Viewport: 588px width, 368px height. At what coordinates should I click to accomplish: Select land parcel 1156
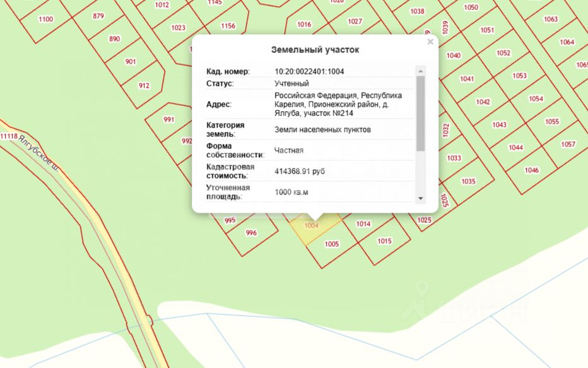click(228, 26)
